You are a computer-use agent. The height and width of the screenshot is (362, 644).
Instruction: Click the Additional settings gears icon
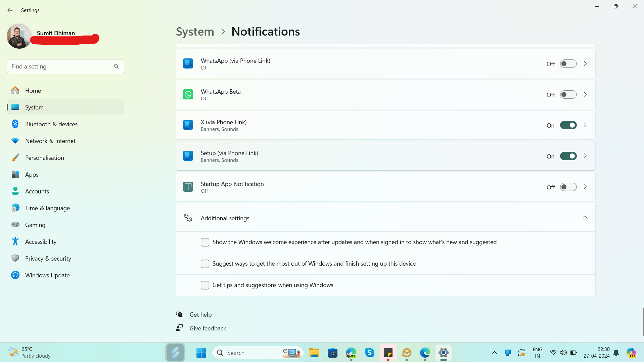[188, 218]
